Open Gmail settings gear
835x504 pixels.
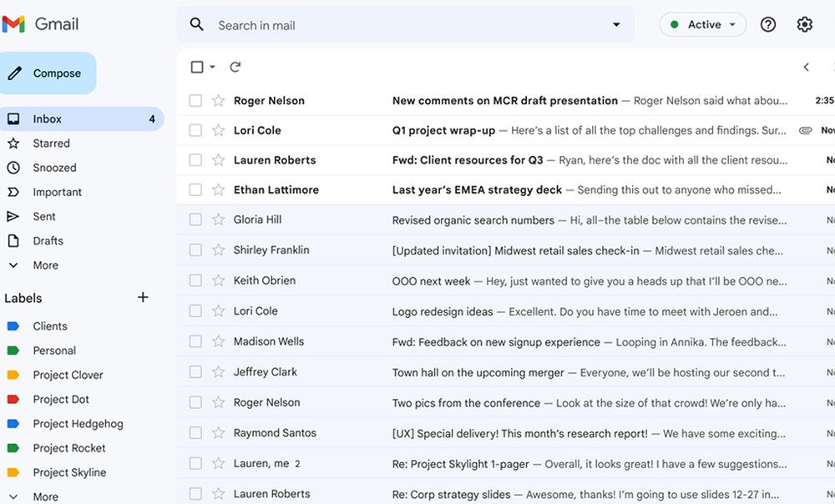(x=804, y=24)
